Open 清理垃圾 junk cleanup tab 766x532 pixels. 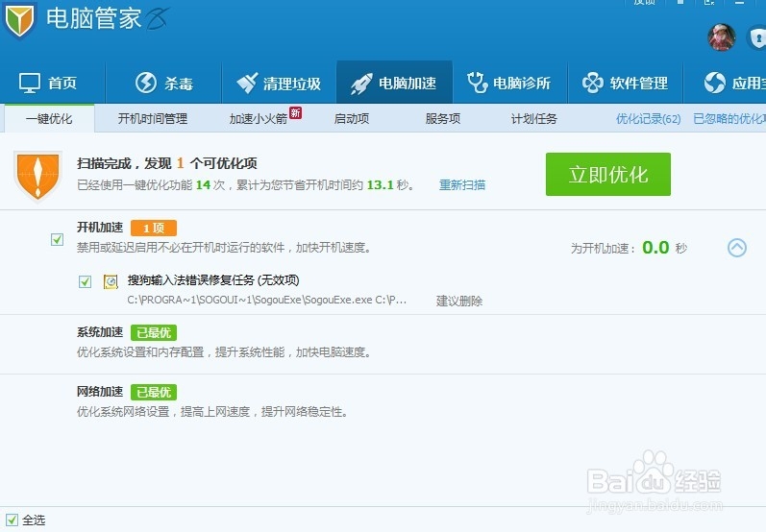click(x=279, y=83)
